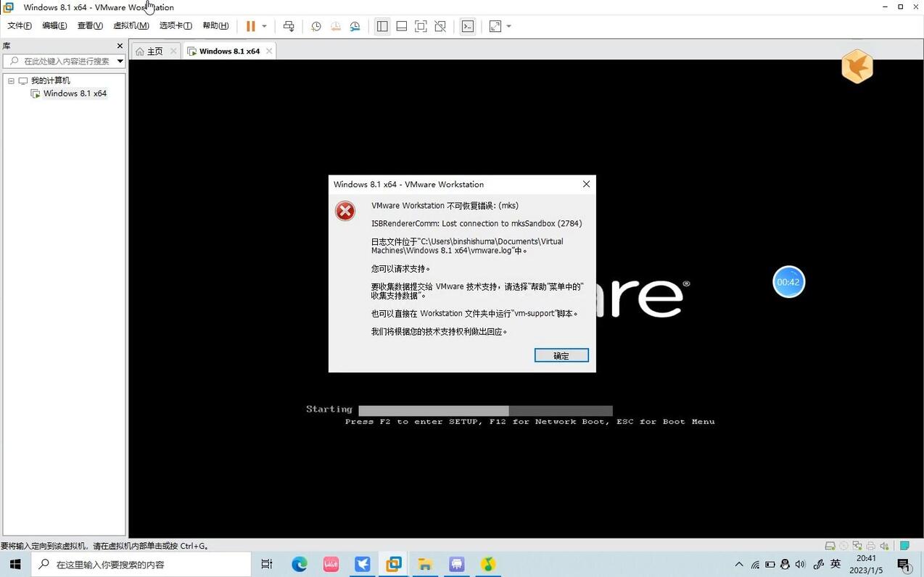
Task: Click the blue 00:42 timer bubble
Action: (788, 282)
